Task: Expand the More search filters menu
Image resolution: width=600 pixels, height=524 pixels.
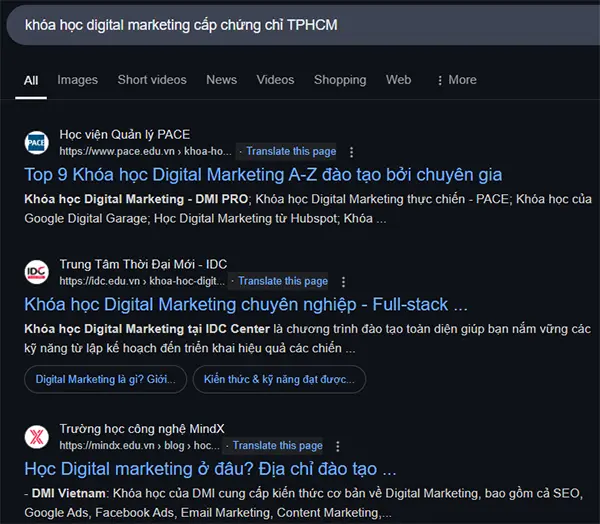Action: click(x=457, y=80)
